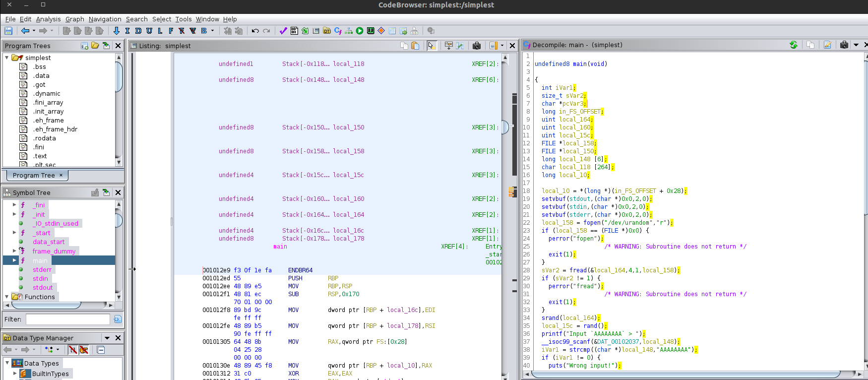Click the Re-decompile refresh icon
The width and height of the screenshot is (868, 380).
click(794, 45)
